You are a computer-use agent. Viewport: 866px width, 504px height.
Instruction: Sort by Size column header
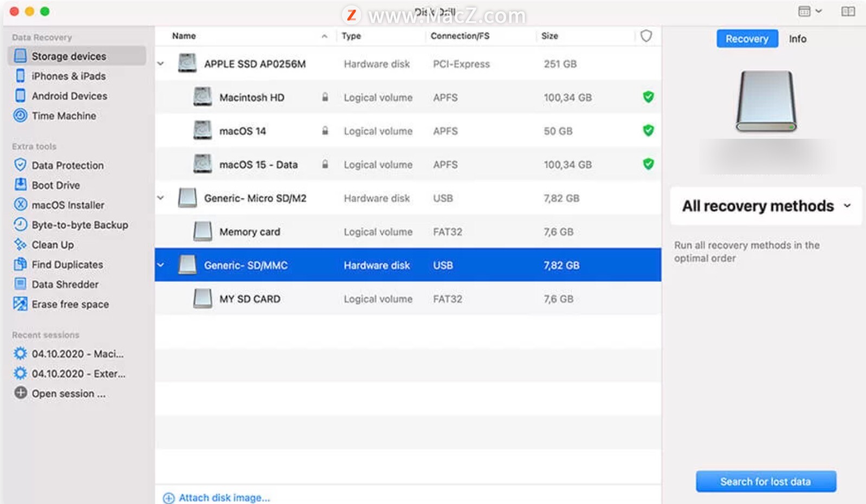(x=550, y=36)
